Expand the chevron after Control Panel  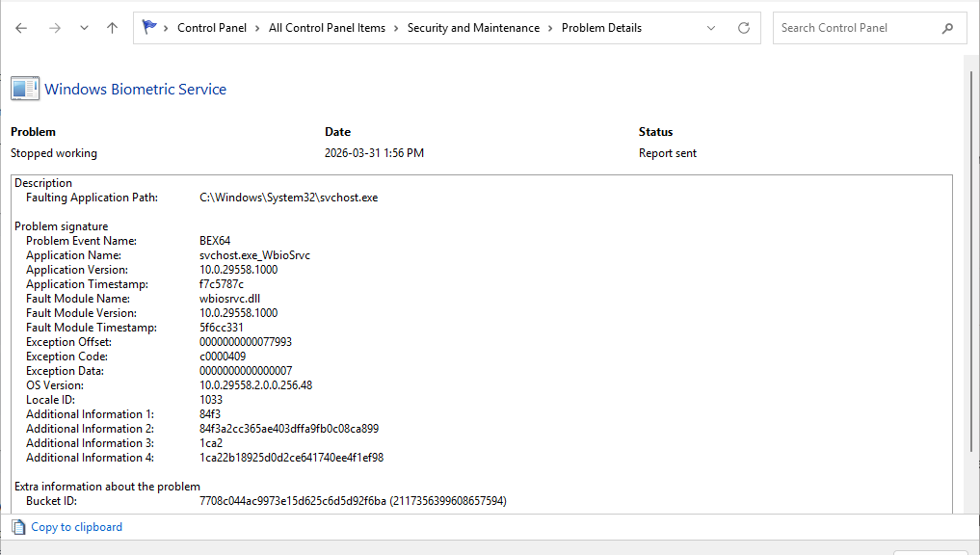coord(255,27)
